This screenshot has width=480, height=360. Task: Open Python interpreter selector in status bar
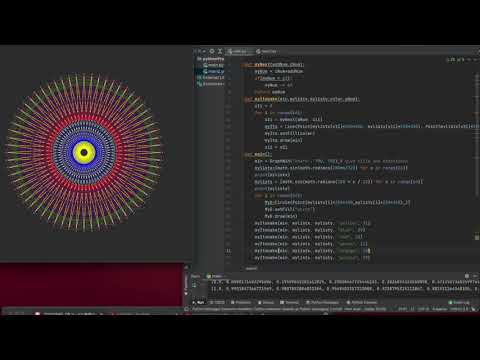coord(460,309)
